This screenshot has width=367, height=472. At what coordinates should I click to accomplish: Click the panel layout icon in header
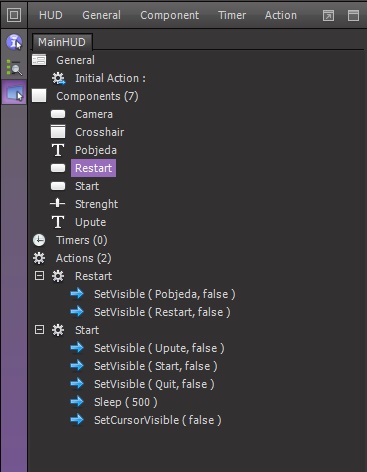pos(353,15)
